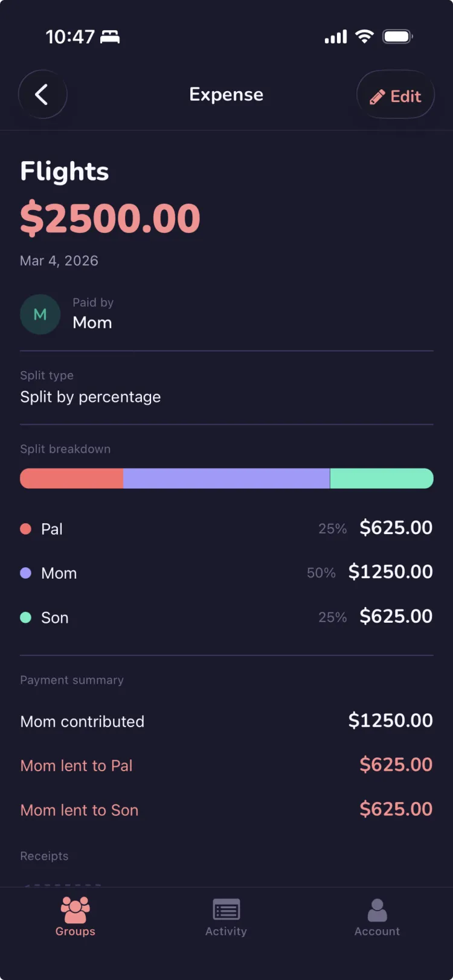Switch to the Account tab
Image resolution: width=453 pixels, height=980 pixels.
pyautogui.click(x=377, y=918)
